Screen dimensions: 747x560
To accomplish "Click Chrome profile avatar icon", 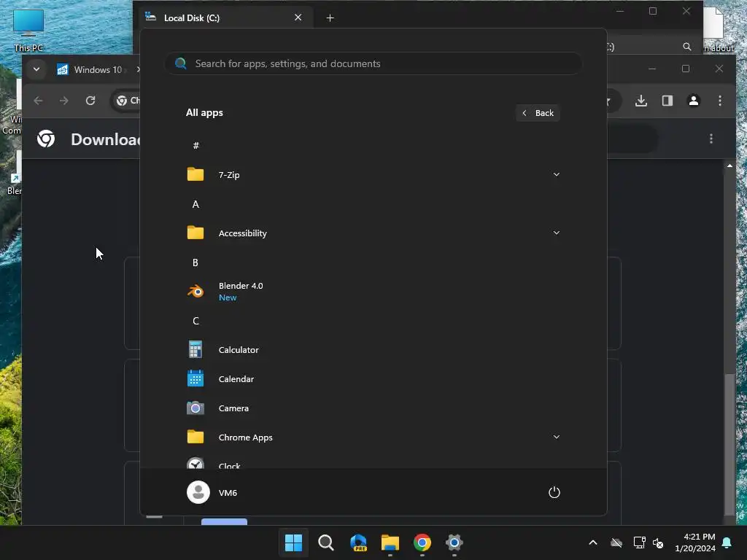I will [x=694, y=101].
